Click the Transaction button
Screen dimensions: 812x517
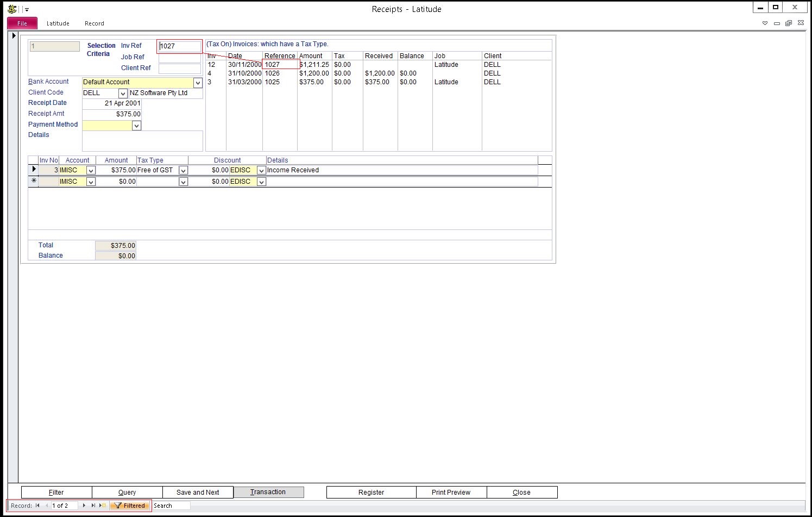(268, 492)
